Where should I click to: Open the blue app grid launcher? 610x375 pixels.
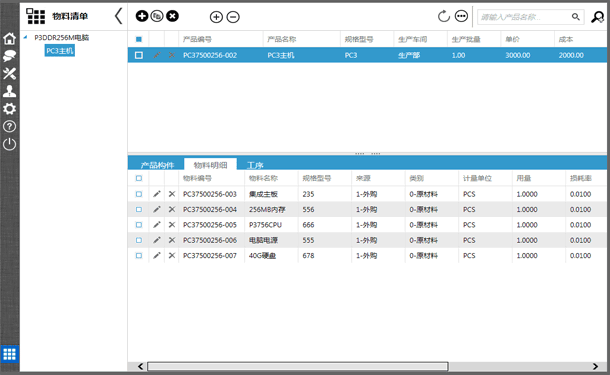pyautogui.click(x=9, y=354)
